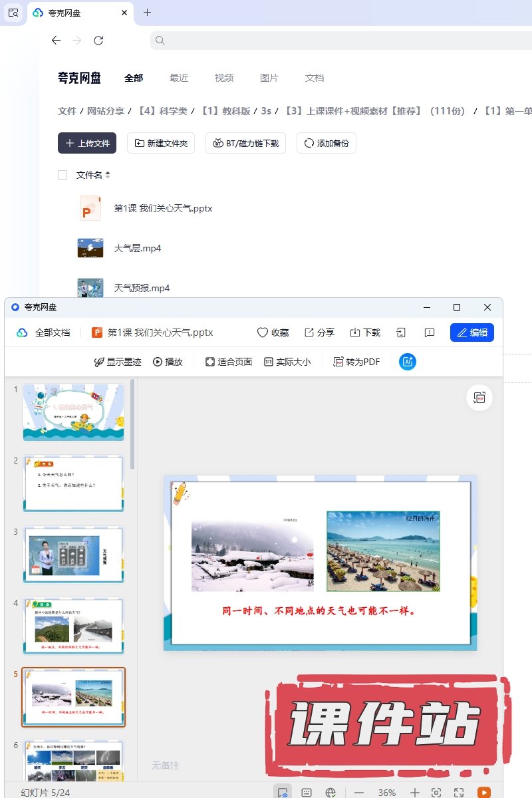The height and width of the screenshot is (798, 532).
Task: Toggle 显示墨迹 ink display
Action: tap(118, 362)
